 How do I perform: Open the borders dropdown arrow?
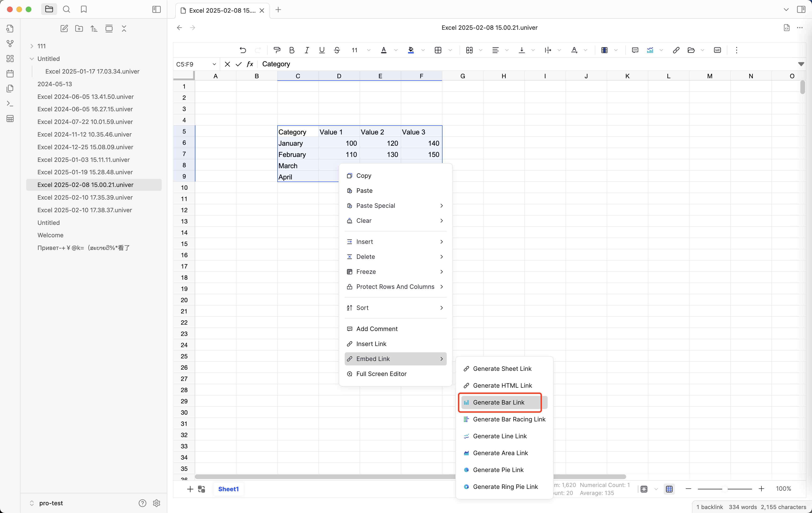coord(450,50)
